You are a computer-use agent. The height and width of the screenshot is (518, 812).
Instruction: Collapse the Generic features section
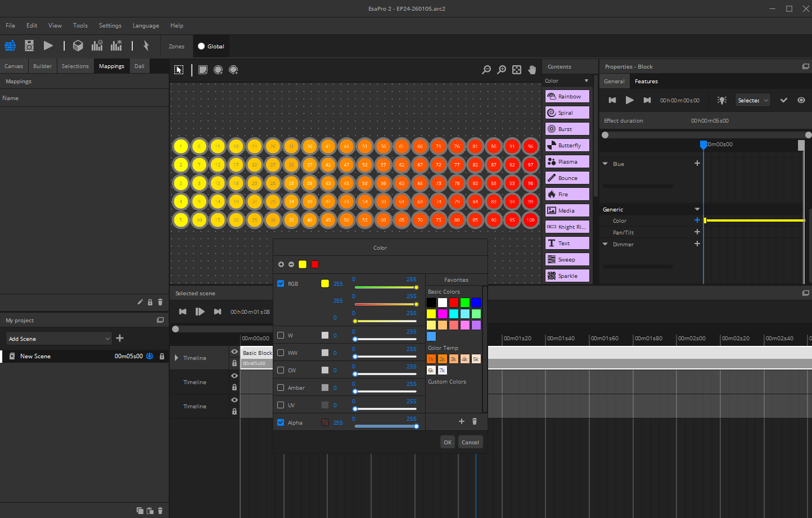(x=697, y=209)
